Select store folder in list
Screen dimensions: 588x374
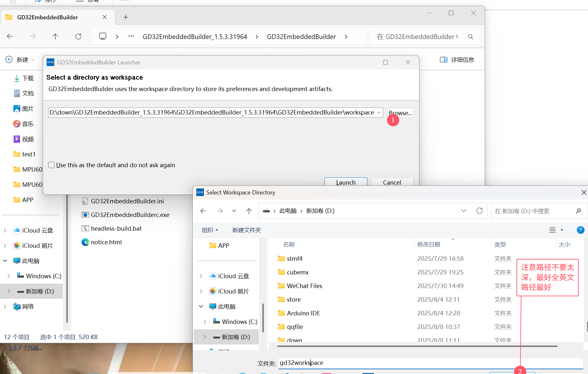pyautogui.click(x=294, y=299)
